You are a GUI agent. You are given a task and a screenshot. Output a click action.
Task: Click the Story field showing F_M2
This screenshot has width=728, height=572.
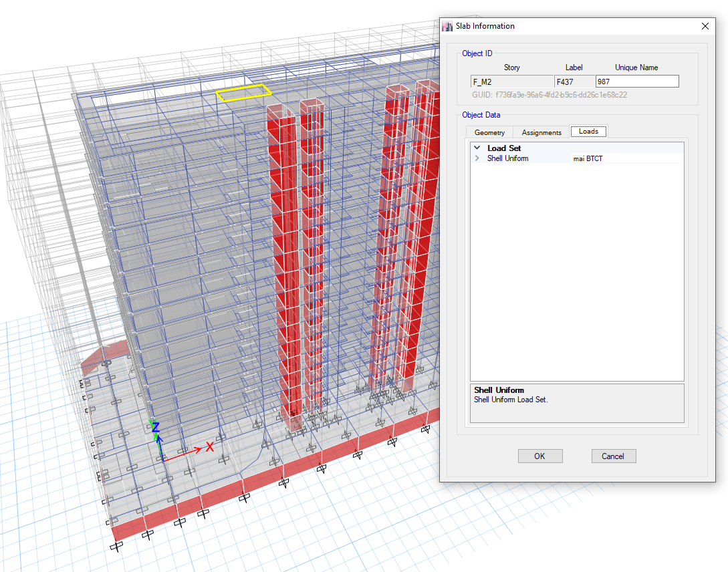(x=512, y=82)
